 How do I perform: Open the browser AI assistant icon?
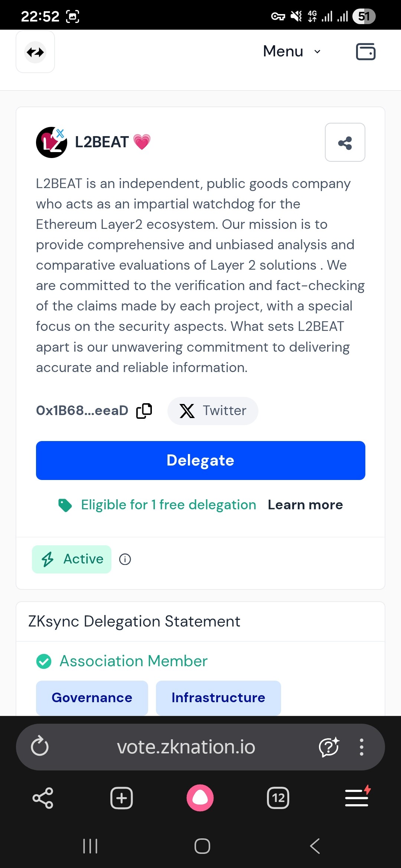point(329,747)
